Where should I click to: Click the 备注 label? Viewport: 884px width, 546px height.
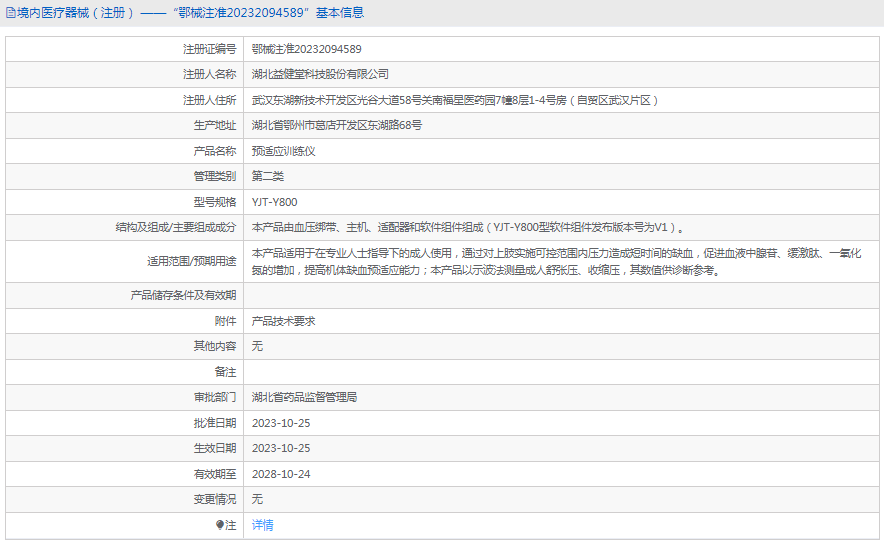pos(226,372)
